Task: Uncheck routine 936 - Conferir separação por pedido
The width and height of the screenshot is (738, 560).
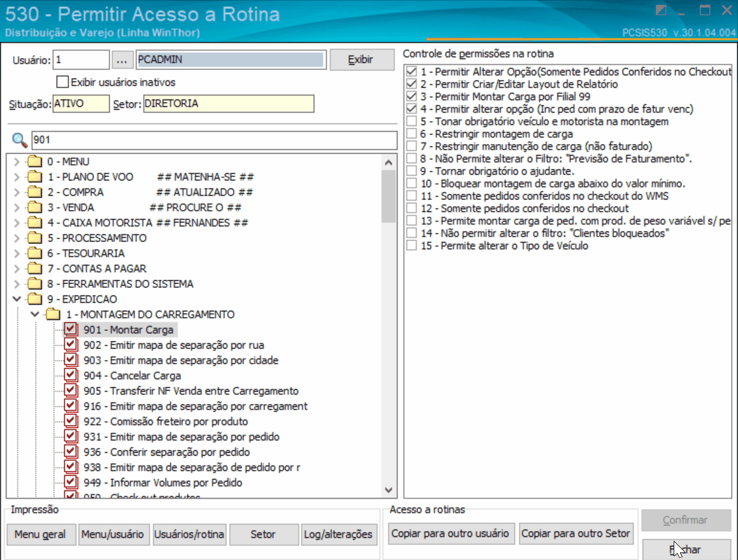Action: 71,451
